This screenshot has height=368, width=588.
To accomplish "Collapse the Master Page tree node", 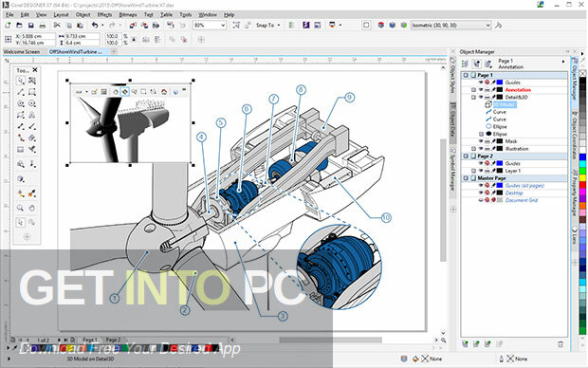I will click(466, 178).
